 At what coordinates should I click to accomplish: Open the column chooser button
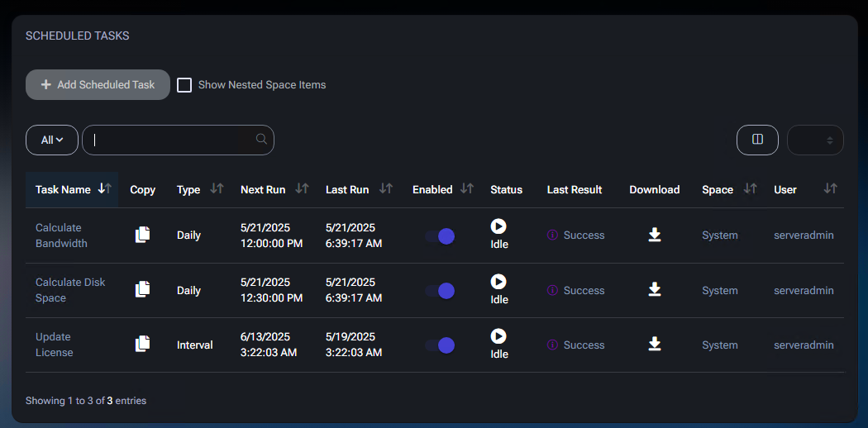(x=757, y=140)
